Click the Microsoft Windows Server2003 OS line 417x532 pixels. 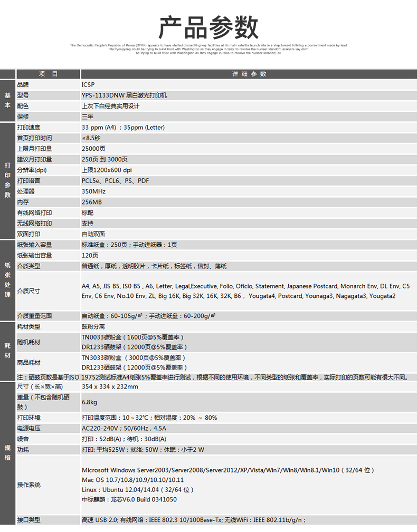tap(228, 470)
